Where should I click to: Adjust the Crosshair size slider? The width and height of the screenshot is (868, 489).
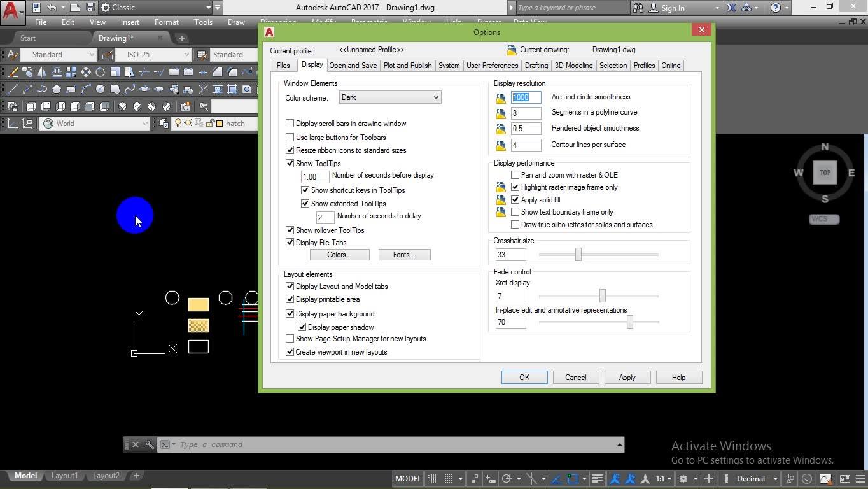click(x=578, y=255)
